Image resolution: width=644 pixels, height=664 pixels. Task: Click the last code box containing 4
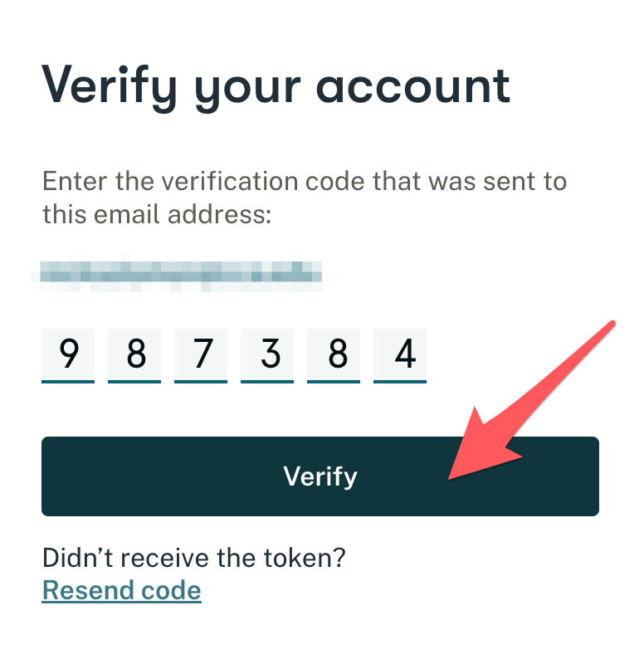pyautogui.click(x=400, y=356)
